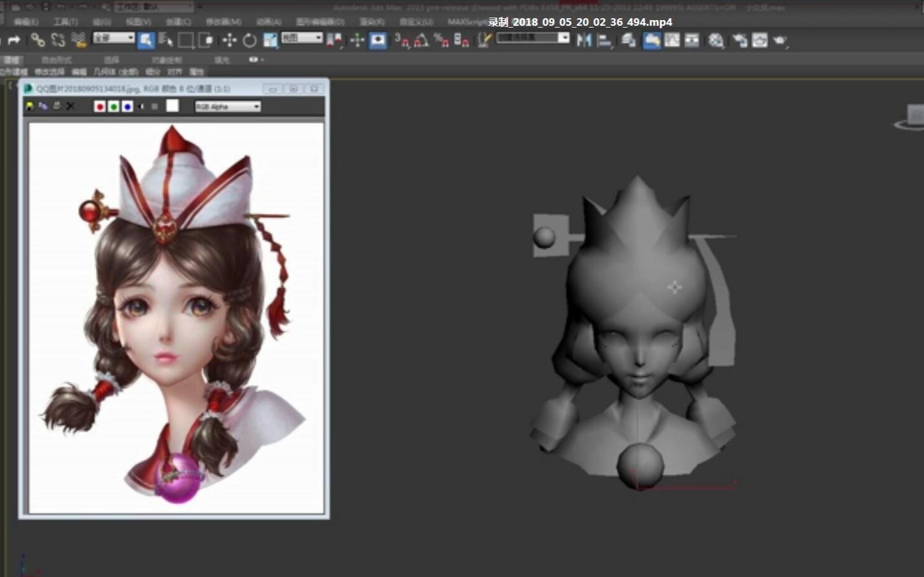This screenshot has width=924, height=577.
Task: Toggle the Window/Crossing selection button
Action: (206, 41)
